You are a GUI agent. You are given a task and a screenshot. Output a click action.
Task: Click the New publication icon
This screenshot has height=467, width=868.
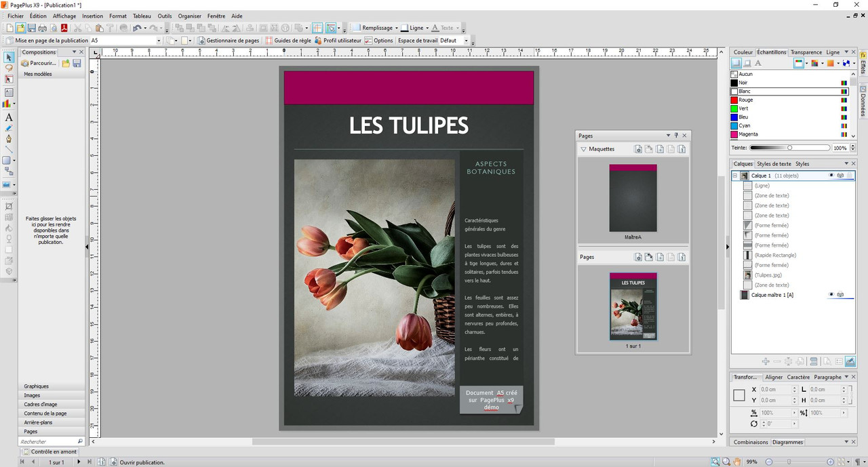(x=9, y=28)
